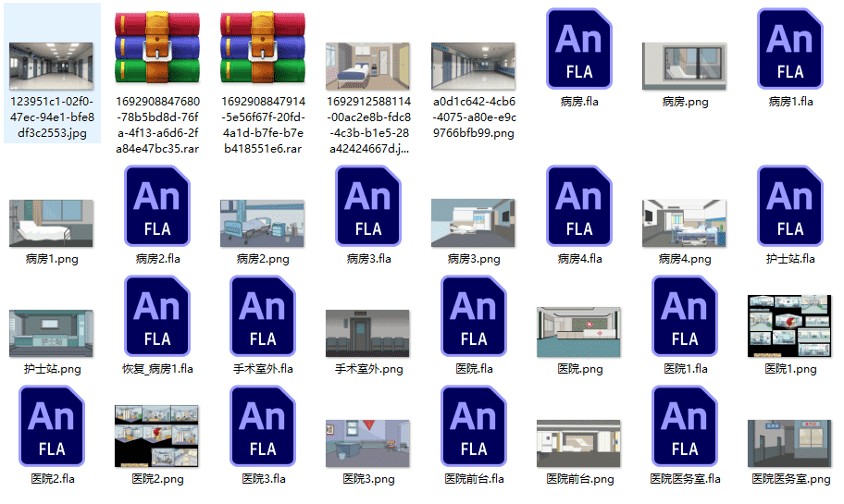This screenshot has height=504, width=844.
Task: Select the 医院医务室.png thumbnail
Action: 790,443
